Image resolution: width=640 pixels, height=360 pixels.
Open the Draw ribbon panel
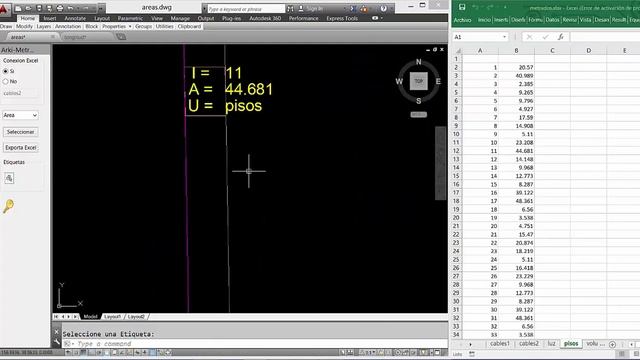pyautogui.click(x=6, y=26)
